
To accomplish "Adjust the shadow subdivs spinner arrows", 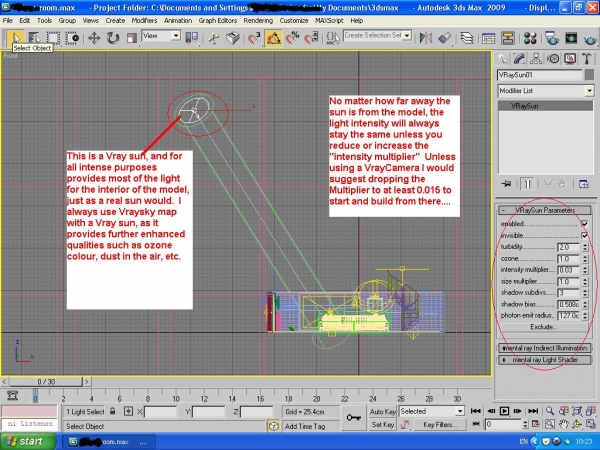I will 585,293.
